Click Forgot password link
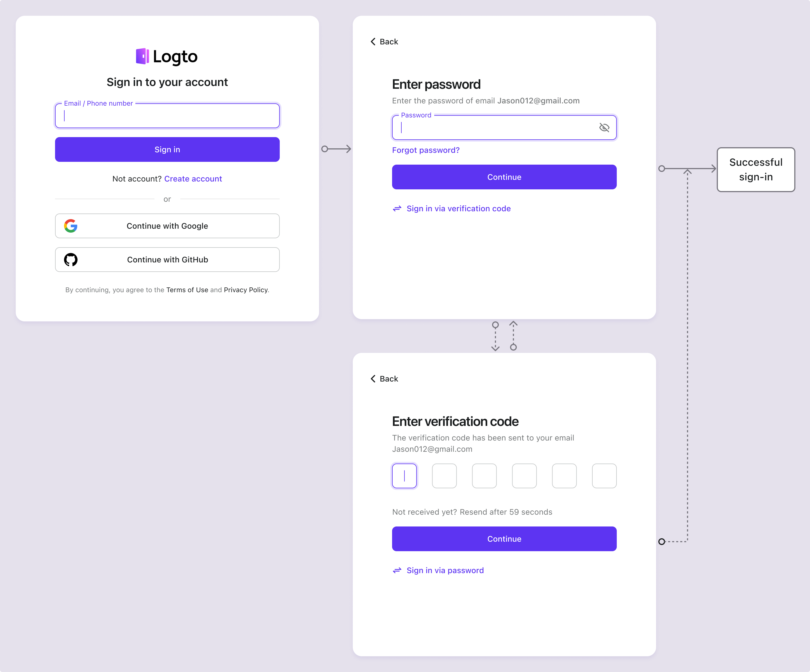 pos(425,150)
